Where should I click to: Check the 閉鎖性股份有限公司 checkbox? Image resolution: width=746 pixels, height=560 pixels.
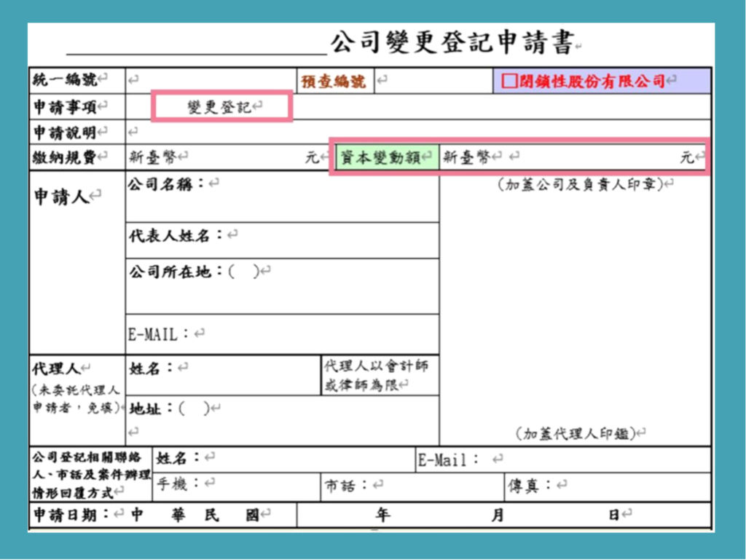509,81
